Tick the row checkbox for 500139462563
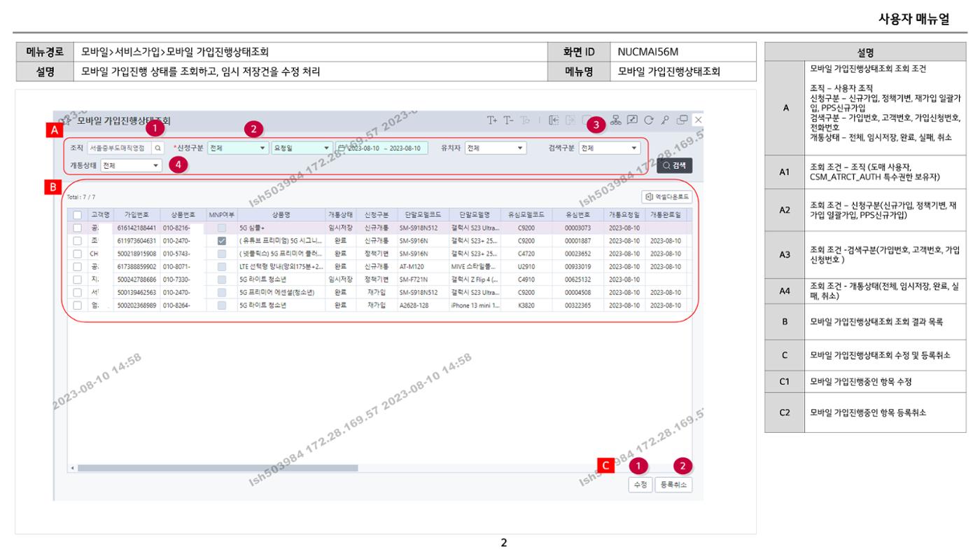 tap(78, 293)
